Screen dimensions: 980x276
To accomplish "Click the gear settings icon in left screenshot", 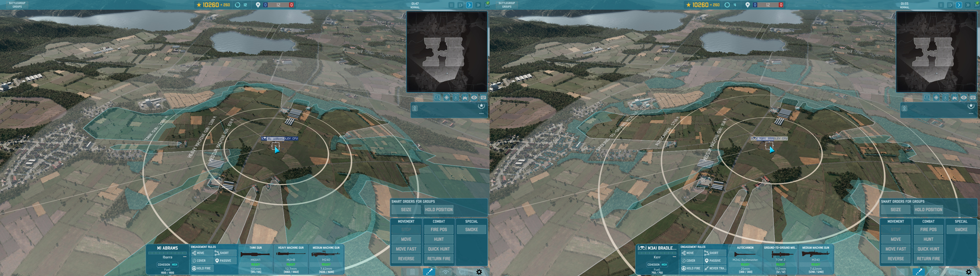I will pyautogui.click(x=479, y=272).
